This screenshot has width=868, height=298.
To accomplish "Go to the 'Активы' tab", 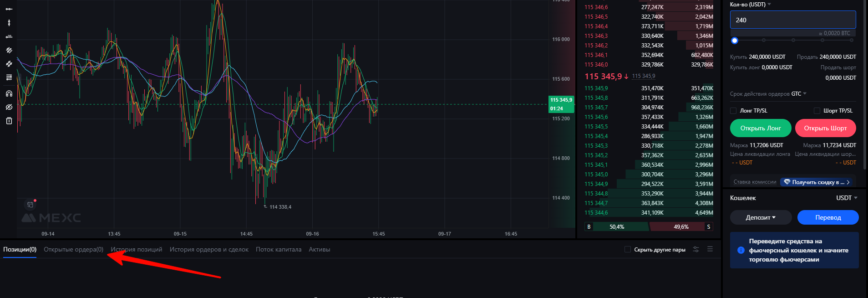I will click(x=320, y=249).
